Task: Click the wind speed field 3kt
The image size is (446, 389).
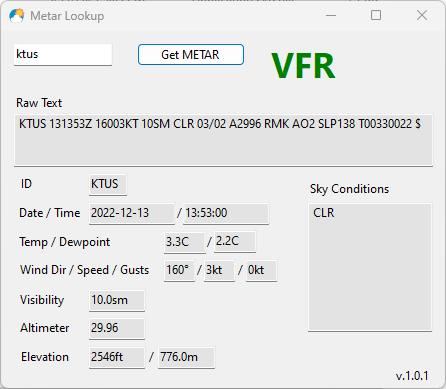Action: point(219,271)
